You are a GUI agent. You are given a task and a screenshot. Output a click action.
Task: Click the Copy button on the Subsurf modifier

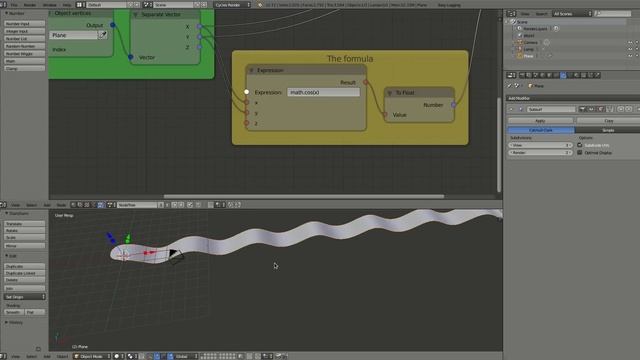[x=608, y=121]
